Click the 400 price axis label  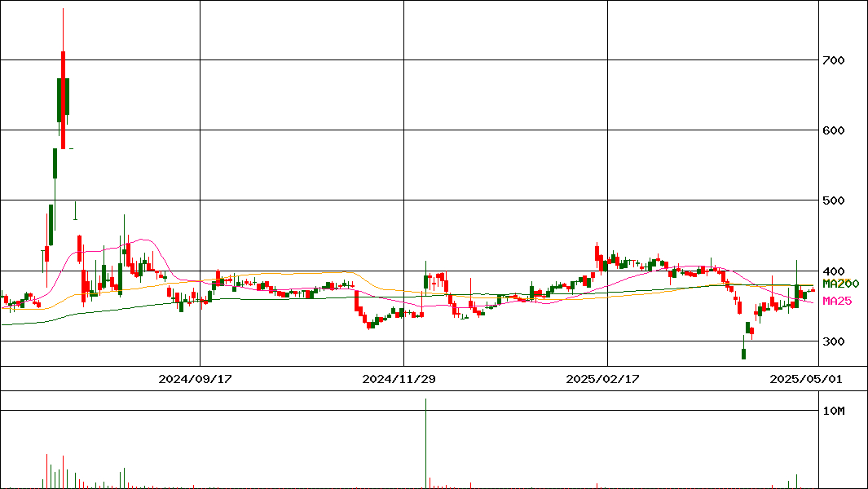tap(834, 271)
